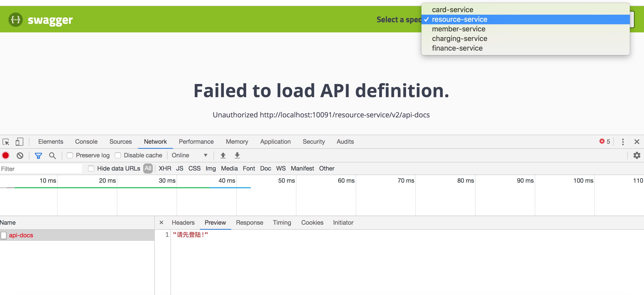Open network search magnifier
Image resolution: width=644 pixels, height=295 pixels.
52,155
